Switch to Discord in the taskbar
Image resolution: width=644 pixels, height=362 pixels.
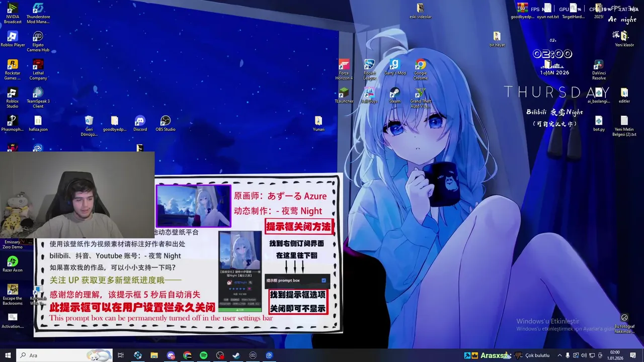point(171,355)
